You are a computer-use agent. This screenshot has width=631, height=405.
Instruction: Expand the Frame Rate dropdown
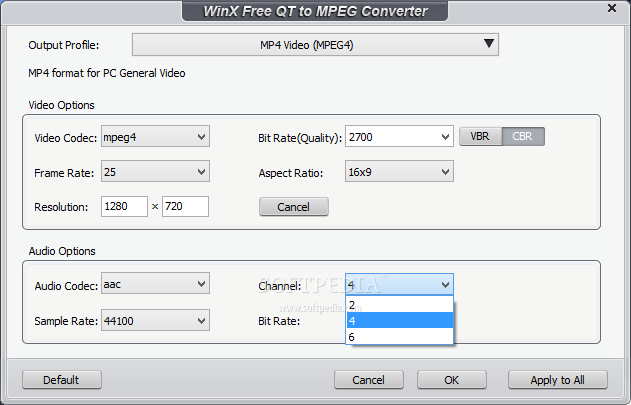(x=155, y=172)
